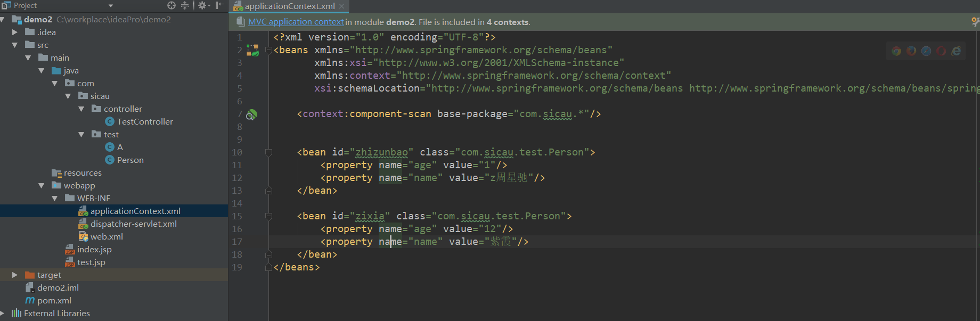Open preview in Chrome browser
Screen dimensions: 980x321
pos(897,51)
